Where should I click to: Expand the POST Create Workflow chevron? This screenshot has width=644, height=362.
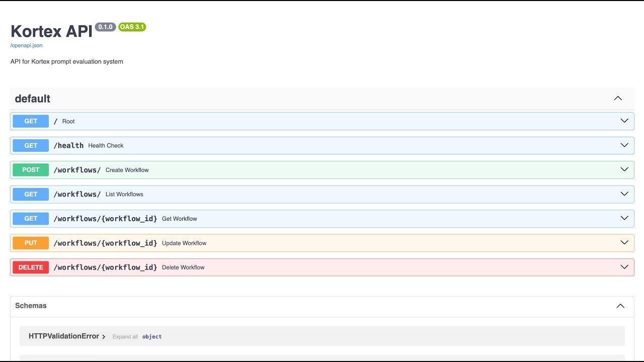pos(624,169)
